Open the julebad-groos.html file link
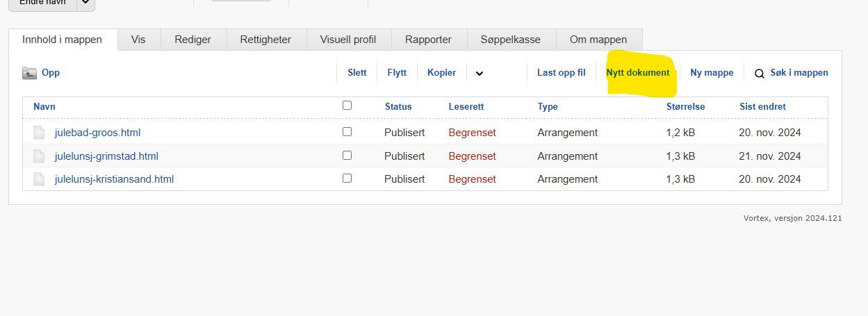Viewport: 868px width, 316px height. point(98,133)
